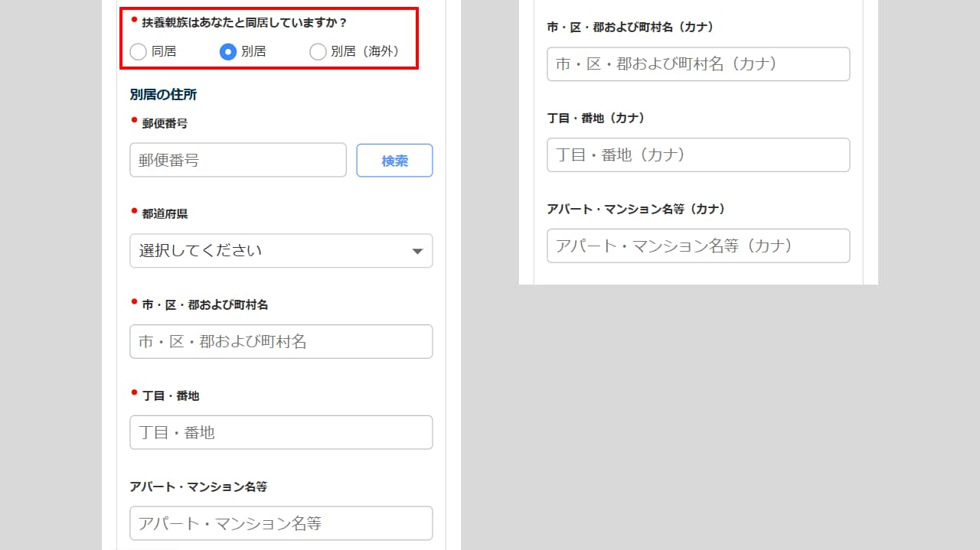Click the アパート・マンション名等 input field
The image size is (980, 550).
(x=281, y=523)
